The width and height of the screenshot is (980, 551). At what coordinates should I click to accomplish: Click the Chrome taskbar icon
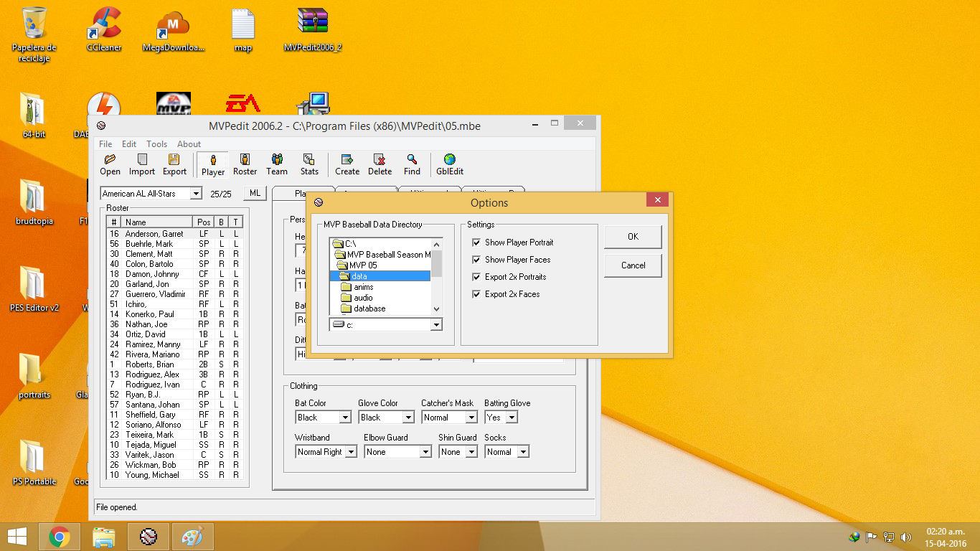(x=60, y=536)
